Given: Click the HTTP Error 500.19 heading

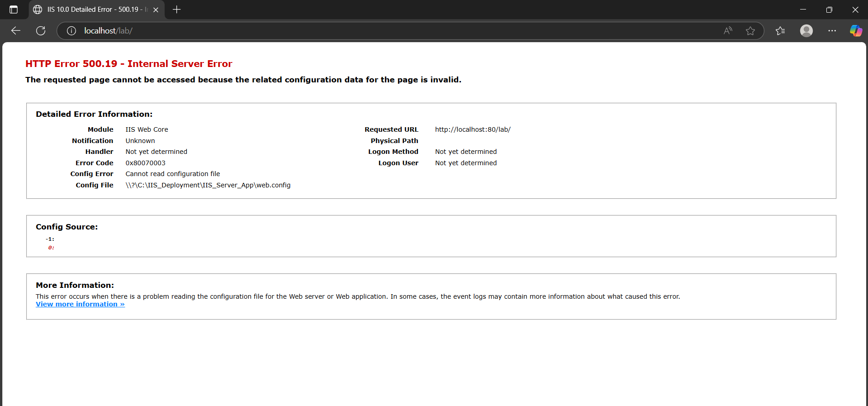Looking at the screenshot, I should pos(129,64).
